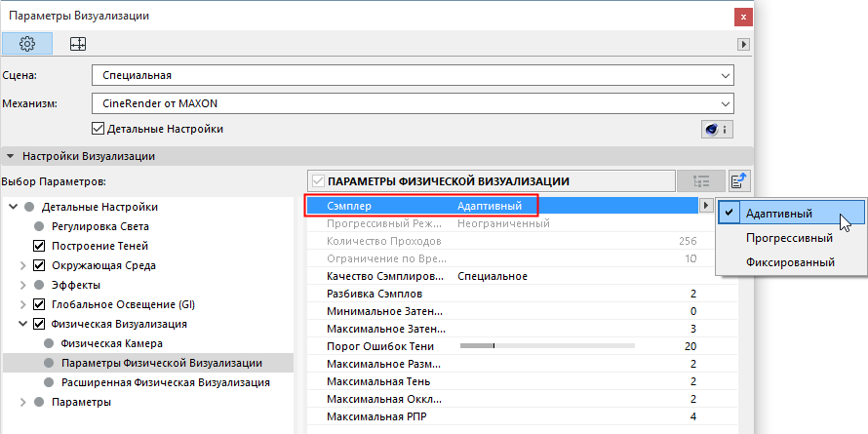868x434 pixels.
Task: Click gray bullet next to Физическая Камера
Action: pos(48,343)
